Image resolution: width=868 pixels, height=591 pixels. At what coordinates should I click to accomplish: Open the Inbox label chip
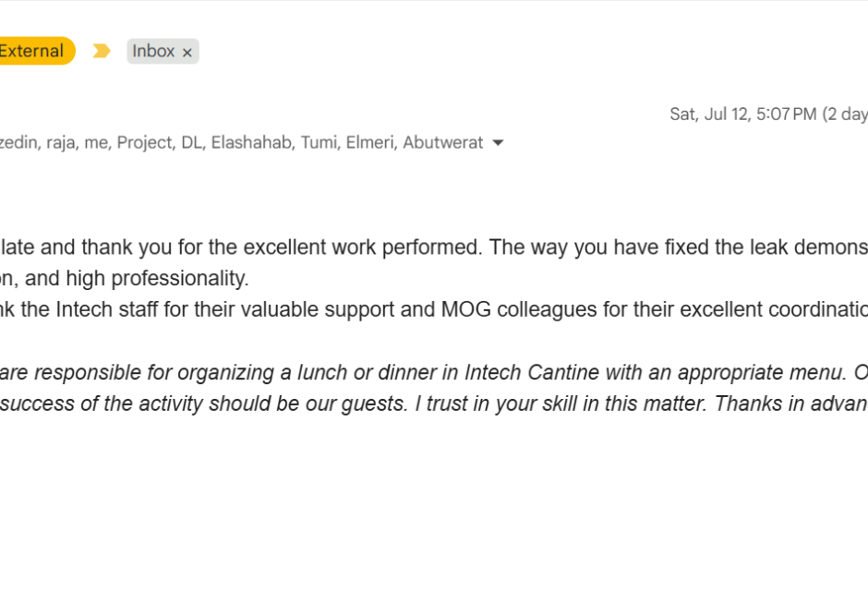(153, 52)
